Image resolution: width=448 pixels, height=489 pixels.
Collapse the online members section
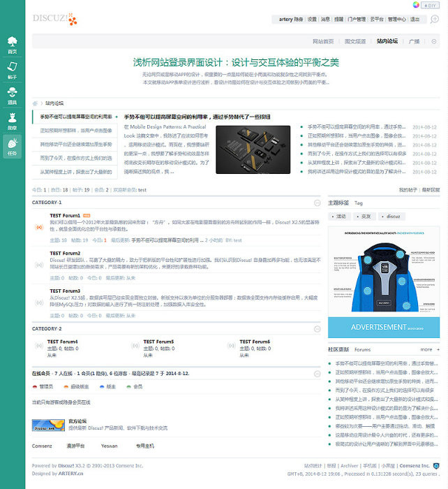(x=317, y=374)
